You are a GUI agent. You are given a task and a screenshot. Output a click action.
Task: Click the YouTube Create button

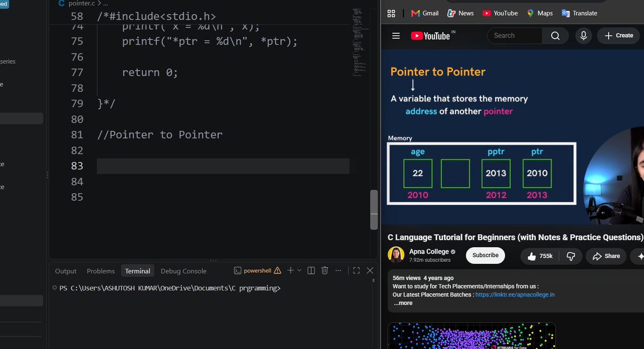click(618, 36)
